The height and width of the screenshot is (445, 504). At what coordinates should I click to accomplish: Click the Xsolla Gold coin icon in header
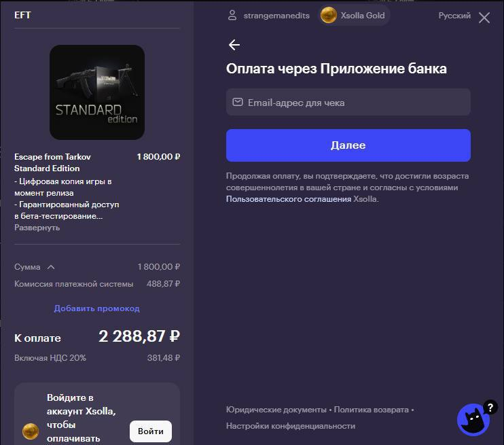tap(329, 15)
